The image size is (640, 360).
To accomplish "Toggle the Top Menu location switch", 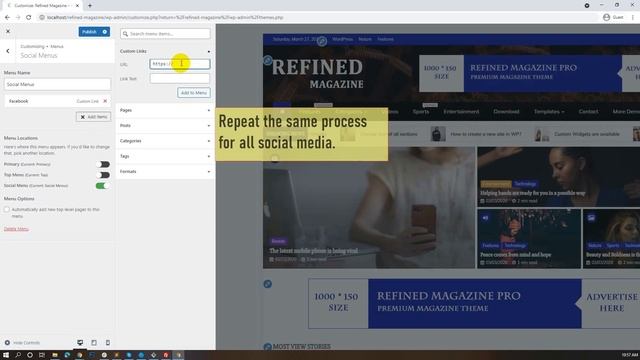I will 104,175.
